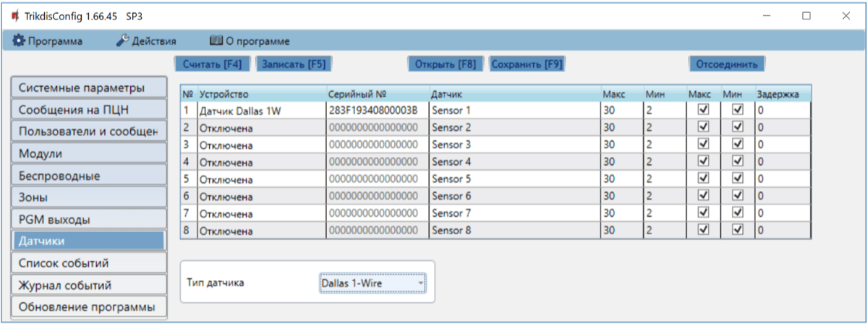Select Датчик Dallas 1W device cell

click(260, 110)
